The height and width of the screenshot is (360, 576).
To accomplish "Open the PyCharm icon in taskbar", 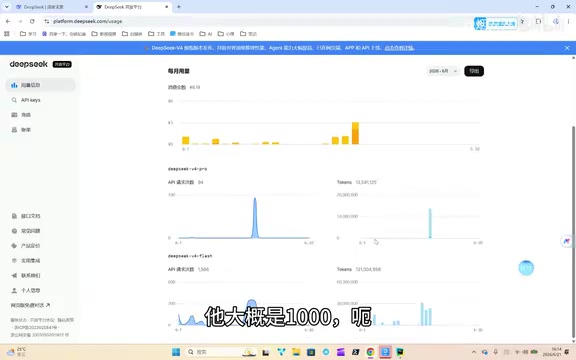I will pos(400,352).
